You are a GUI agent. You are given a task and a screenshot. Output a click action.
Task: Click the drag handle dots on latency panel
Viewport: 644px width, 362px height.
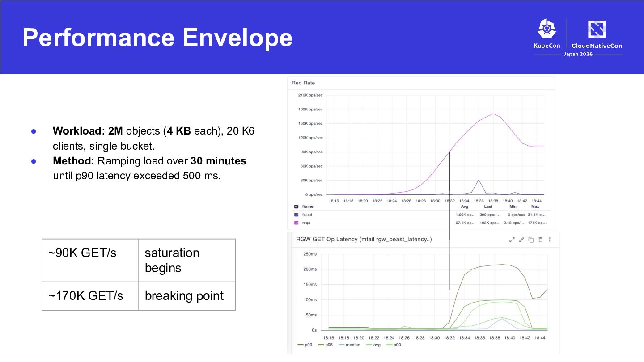(550, 240)
